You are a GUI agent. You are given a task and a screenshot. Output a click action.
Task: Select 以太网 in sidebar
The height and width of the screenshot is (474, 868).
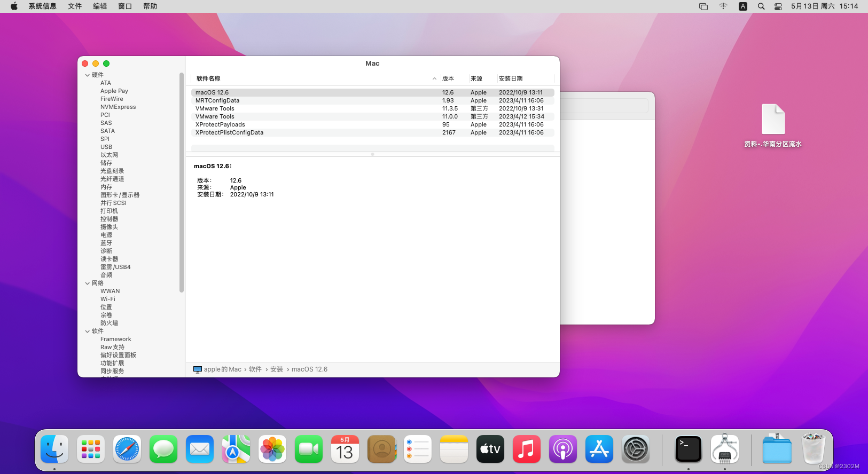[x=109, y=155]
